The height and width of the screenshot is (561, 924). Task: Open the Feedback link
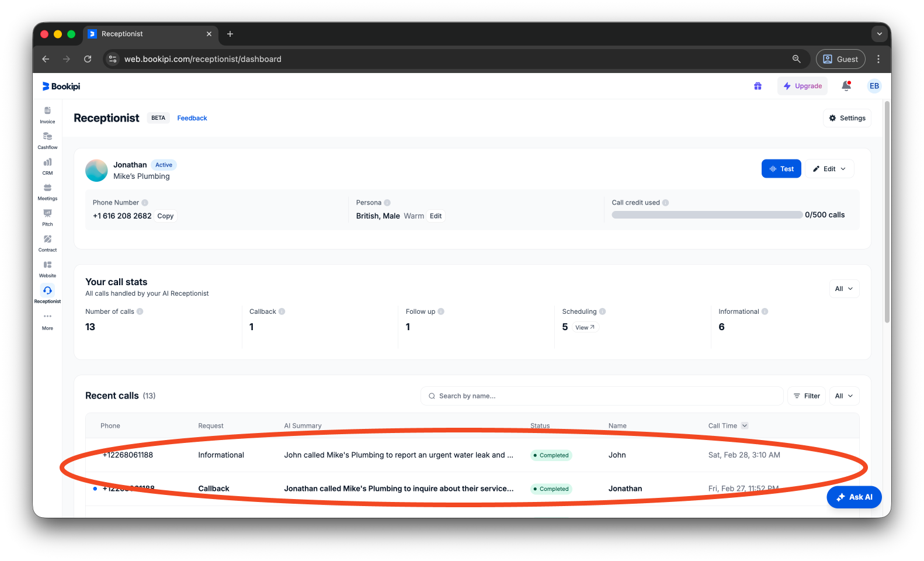tap(192, 118)
